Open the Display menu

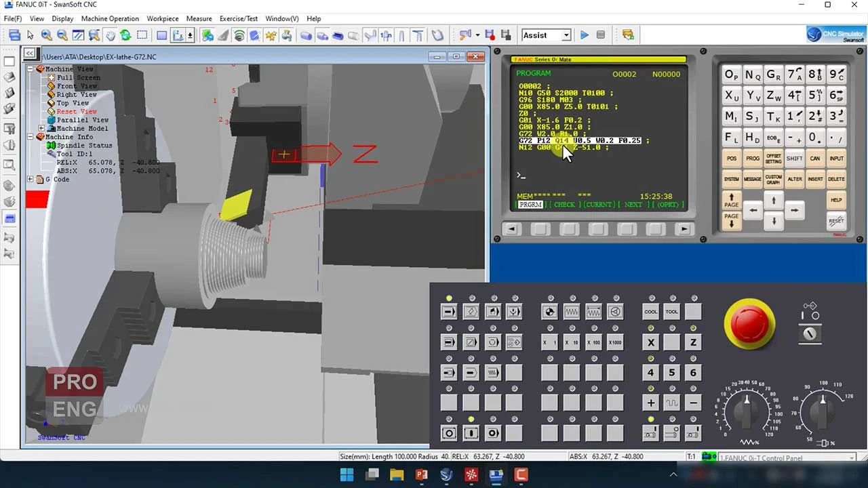(62, 18)
